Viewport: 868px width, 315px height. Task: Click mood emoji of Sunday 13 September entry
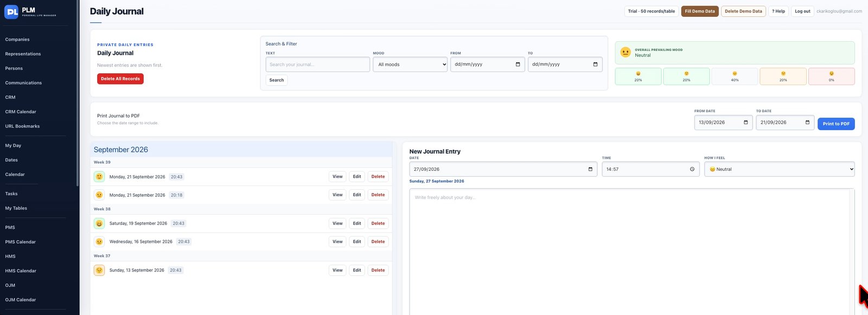[99, 270]
